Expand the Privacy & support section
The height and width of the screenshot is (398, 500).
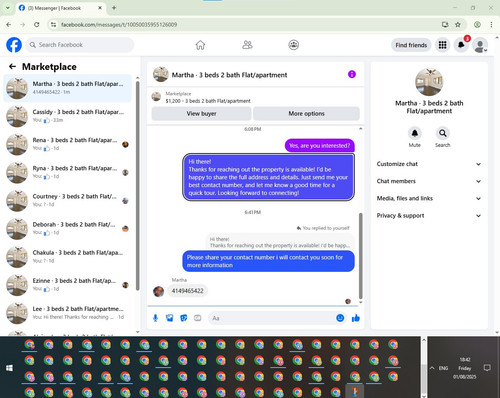coord(429,216)
